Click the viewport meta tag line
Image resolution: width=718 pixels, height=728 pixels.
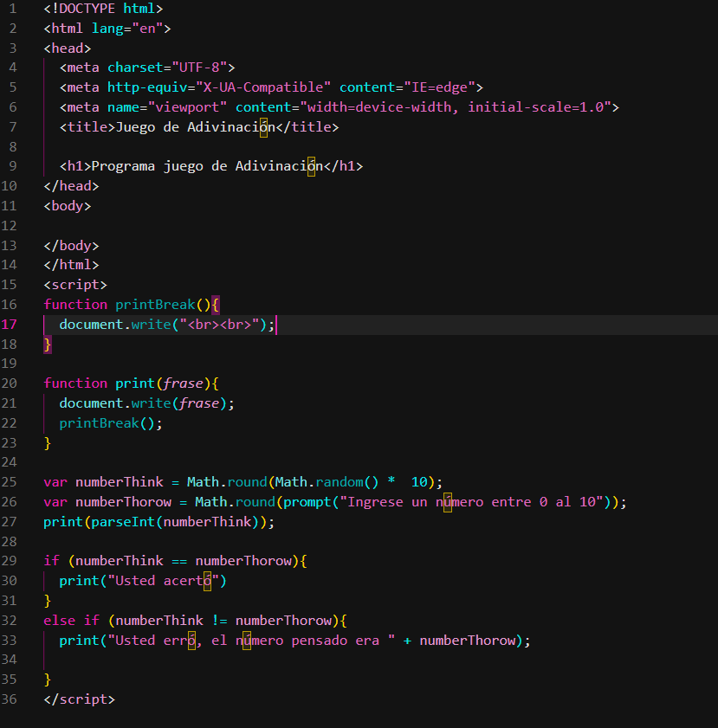[x=339, y=107]
